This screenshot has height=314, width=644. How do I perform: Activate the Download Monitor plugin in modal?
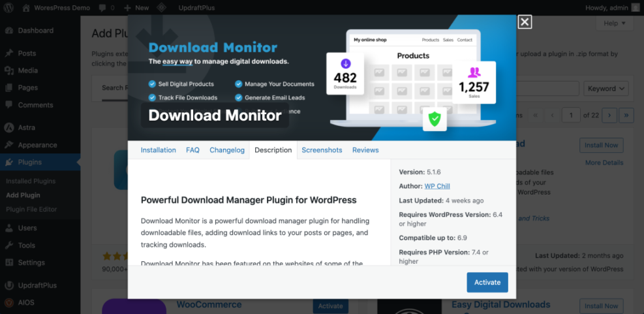point(487,283)
